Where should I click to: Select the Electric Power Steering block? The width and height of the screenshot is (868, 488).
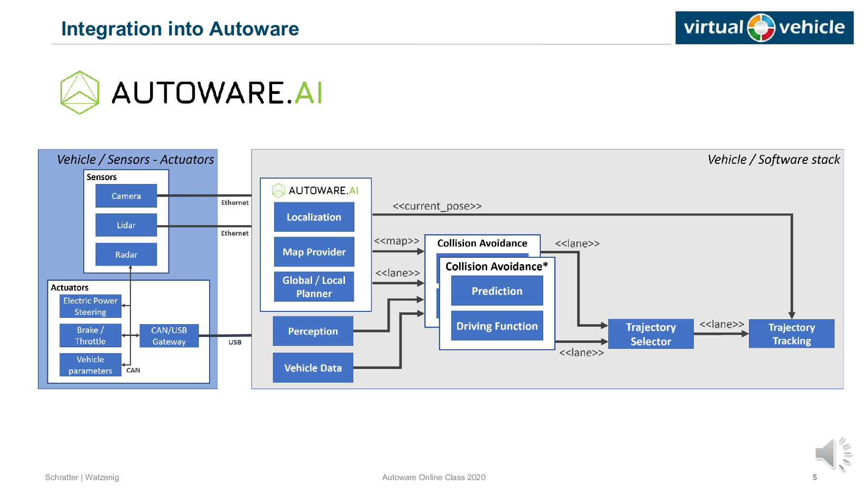(90, 306)
